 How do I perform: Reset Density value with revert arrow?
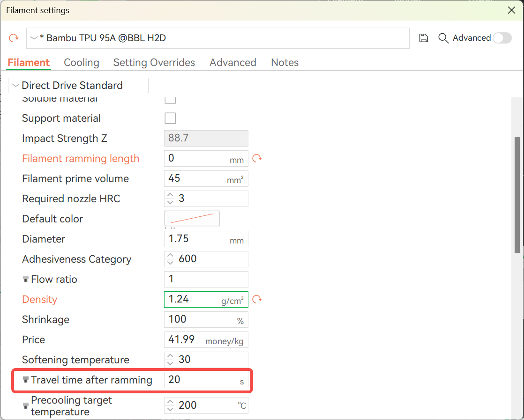point(257,299)
